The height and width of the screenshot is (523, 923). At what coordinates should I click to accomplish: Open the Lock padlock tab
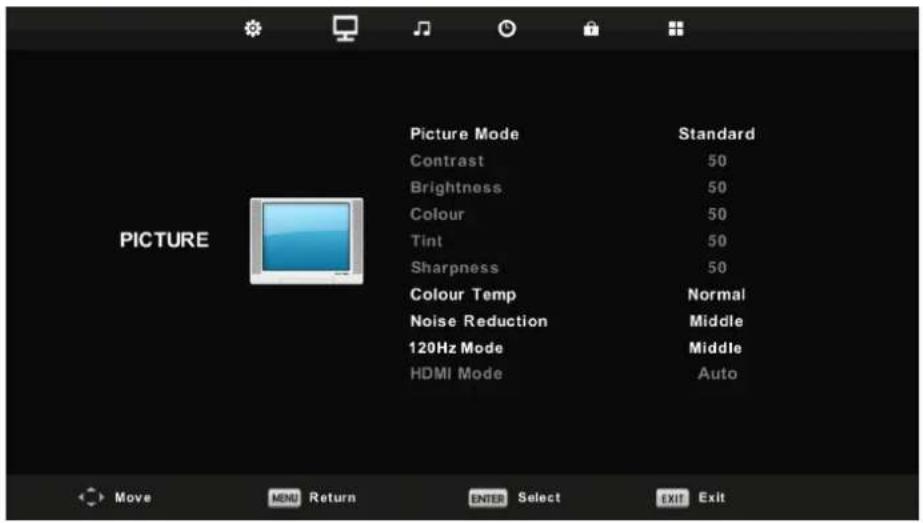point(591,28)
